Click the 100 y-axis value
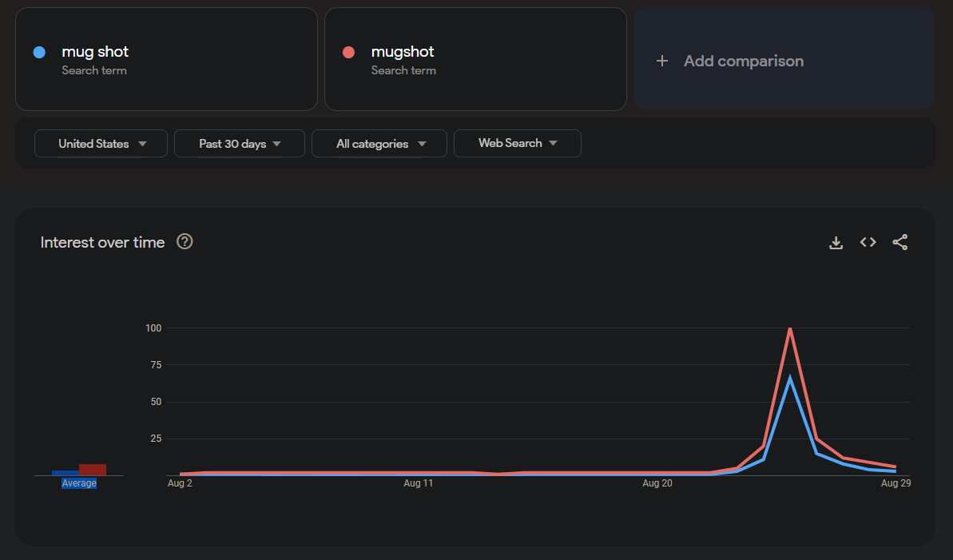 [153, 328]
